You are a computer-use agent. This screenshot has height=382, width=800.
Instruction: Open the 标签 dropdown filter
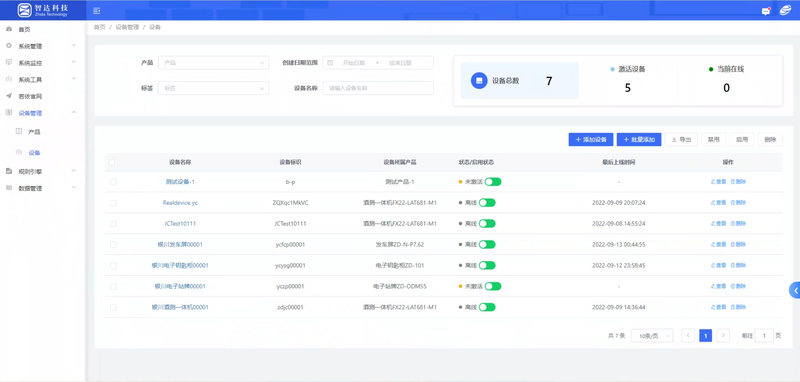coord(213,88)
